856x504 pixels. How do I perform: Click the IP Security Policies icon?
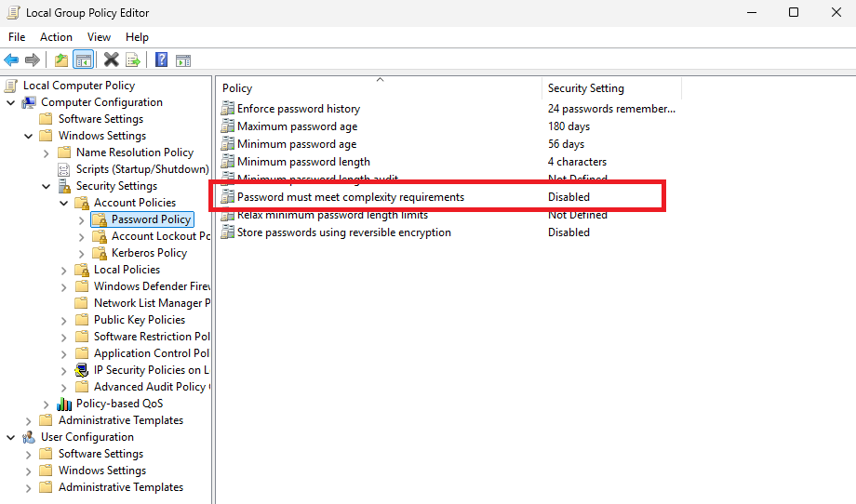82,370
